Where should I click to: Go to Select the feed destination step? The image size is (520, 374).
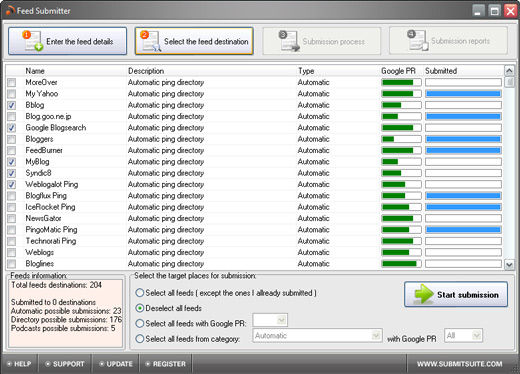194,41
